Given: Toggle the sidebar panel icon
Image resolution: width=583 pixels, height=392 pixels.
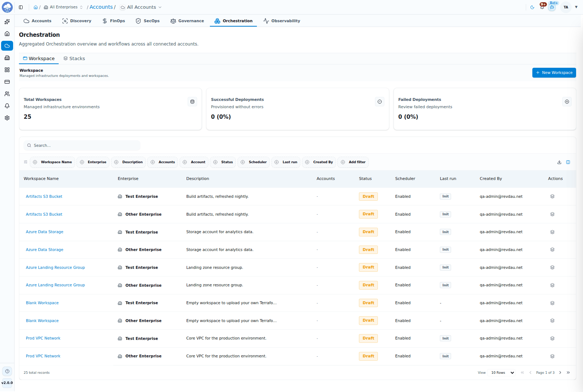Looking at the screenshot, I should click(x=21, y=7).
